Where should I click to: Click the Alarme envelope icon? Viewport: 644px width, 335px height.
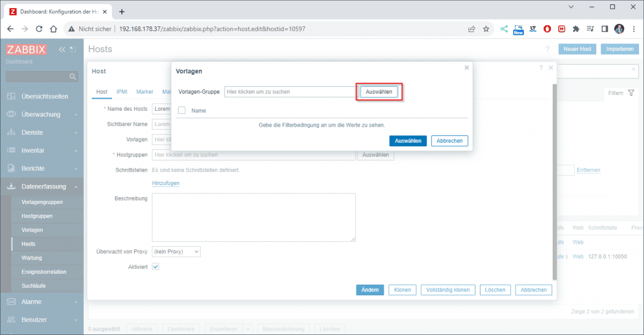pyautogui.click(x=11, y=302)
